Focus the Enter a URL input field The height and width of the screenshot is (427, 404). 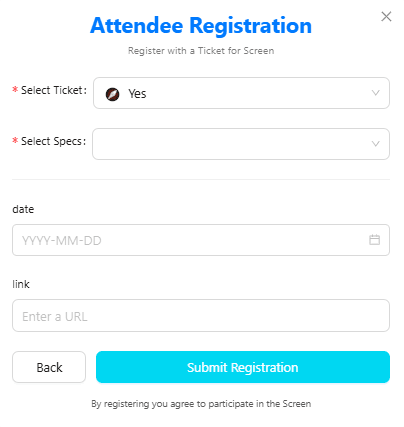(x=201, y=315)
